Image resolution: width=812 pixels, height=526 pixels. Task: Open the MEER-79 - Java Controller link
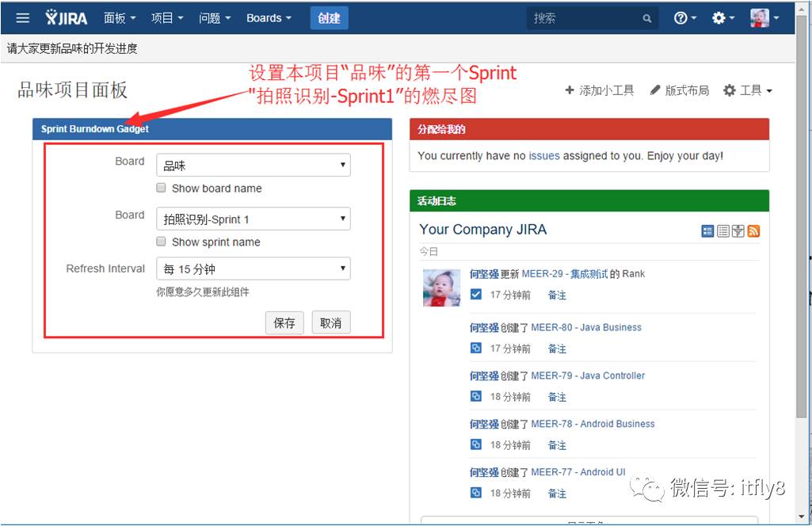[588, 375]
